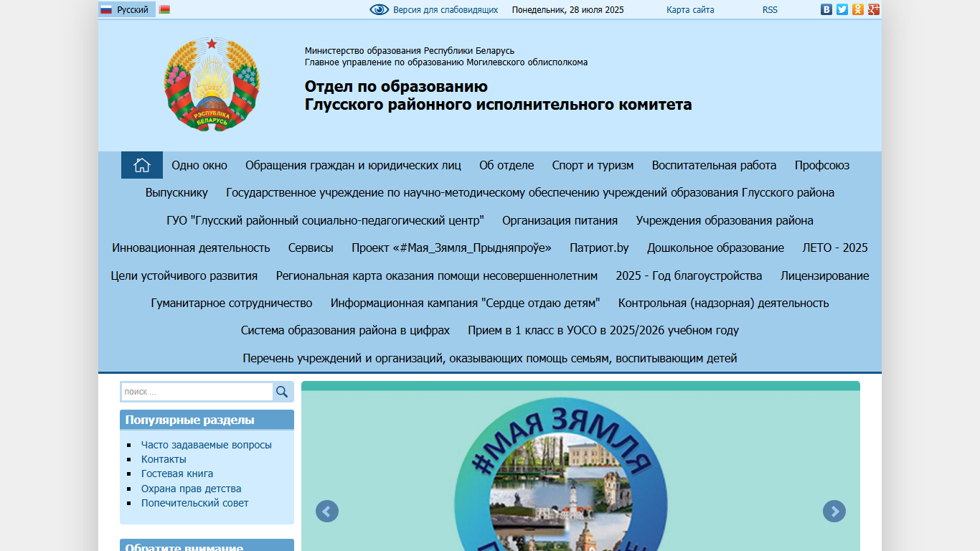Open the Сервисы menu item
Screen dimensions: 980x551
click(x=311, y=248)
